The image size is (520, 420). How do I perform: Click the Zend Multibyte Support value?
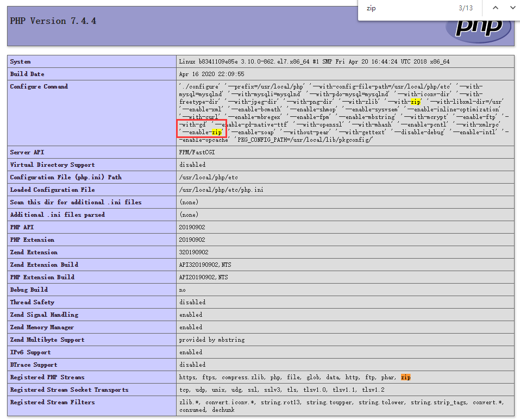(212, 340)
